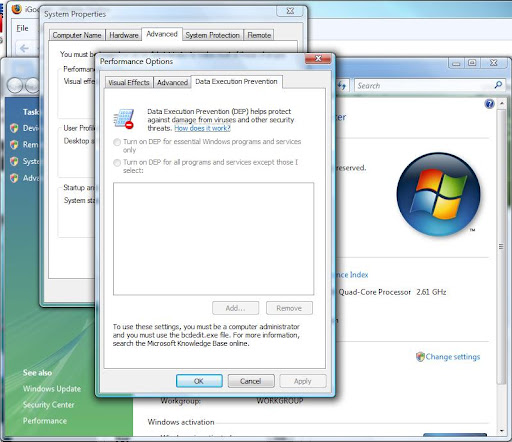This screenshot has width=512, height=442.
Task: Open Hardware tab in System Properties
Action: tap(124, 35)
